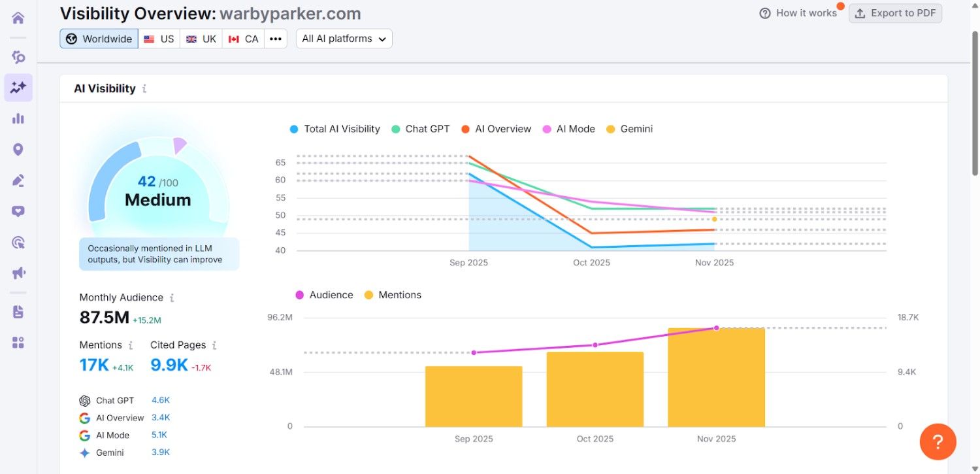Open more countries ellipsis menu

point(276,39)
